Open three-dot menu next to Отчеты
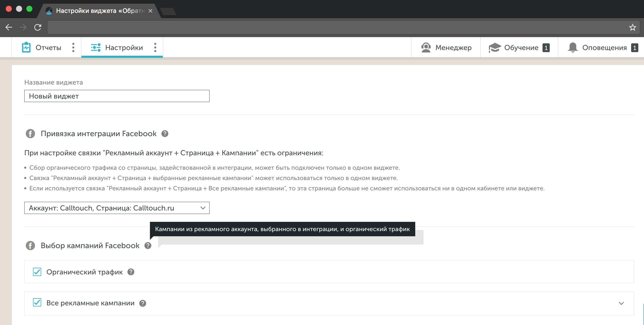Screen dimensions: 644x325 coord(73,47)
